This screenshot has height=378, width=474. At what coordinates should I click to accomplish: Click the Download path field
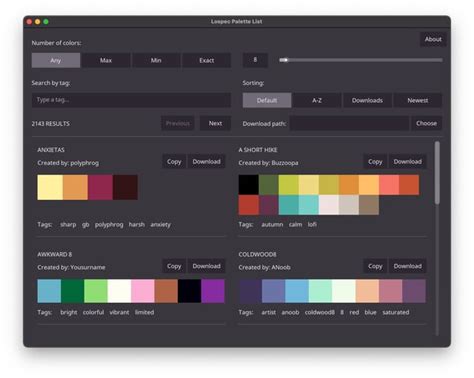(x=349, y=123)
